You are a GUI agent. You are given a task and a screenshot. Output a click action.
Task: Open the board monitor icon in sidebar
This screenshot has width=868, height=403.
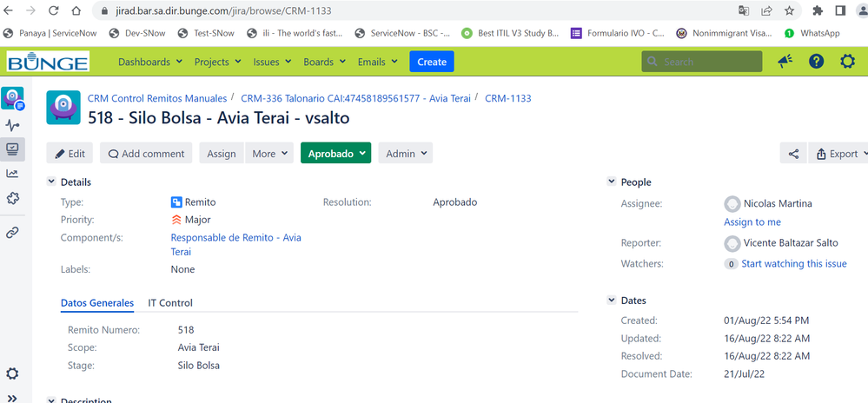pos(12,149)
